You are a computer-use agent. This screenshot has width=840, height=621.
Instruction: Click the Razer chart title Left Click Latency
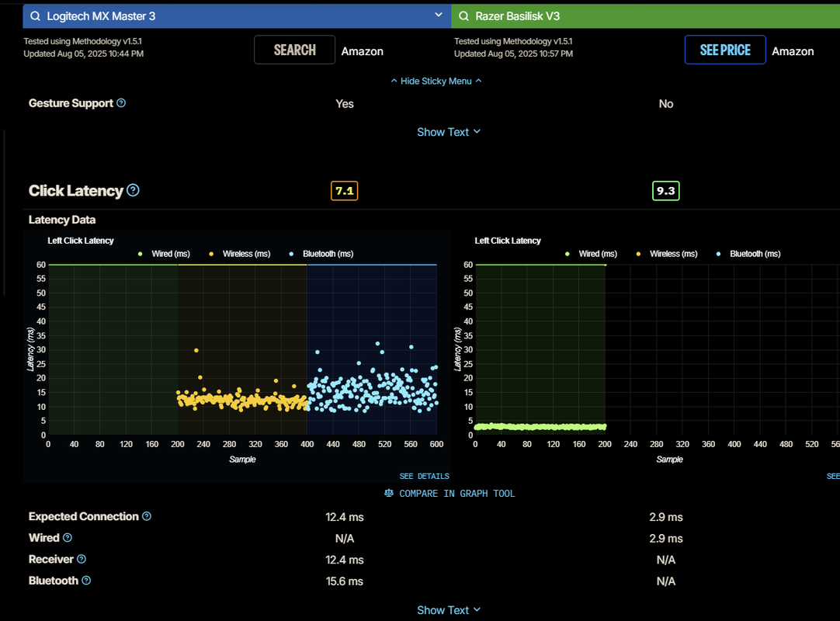pyautogui.click(x=508, y=241)
